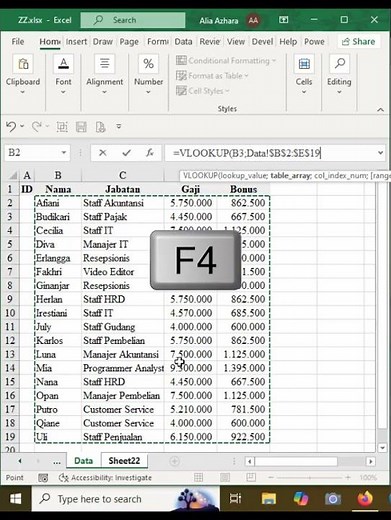Open Task View on taskbar
391x520 pixels.
click(235, 499)
